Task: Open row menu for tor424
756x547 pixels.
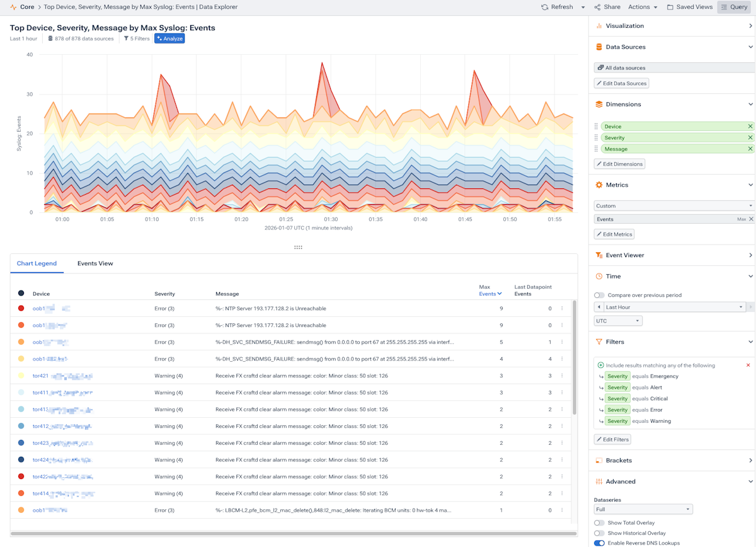Action: (x=562, y=460)
